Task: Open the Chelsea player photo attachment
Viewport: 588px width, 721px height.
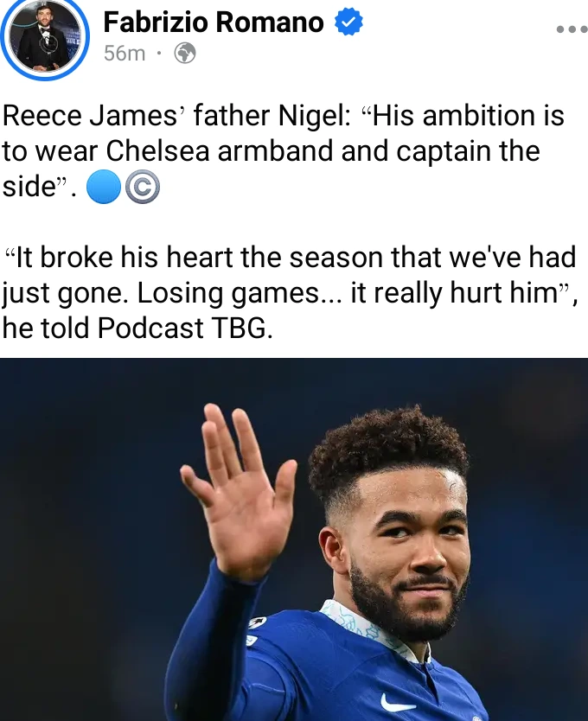Action: pos(294,539)
